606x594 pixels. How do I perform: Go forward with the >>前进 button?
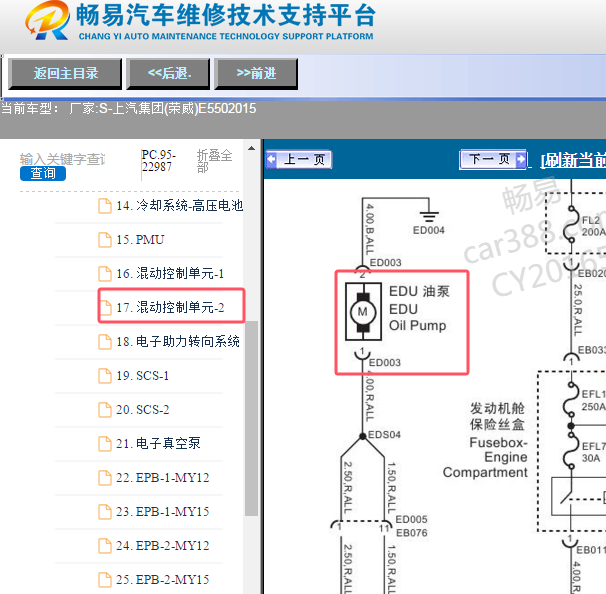tap(256, 73)
